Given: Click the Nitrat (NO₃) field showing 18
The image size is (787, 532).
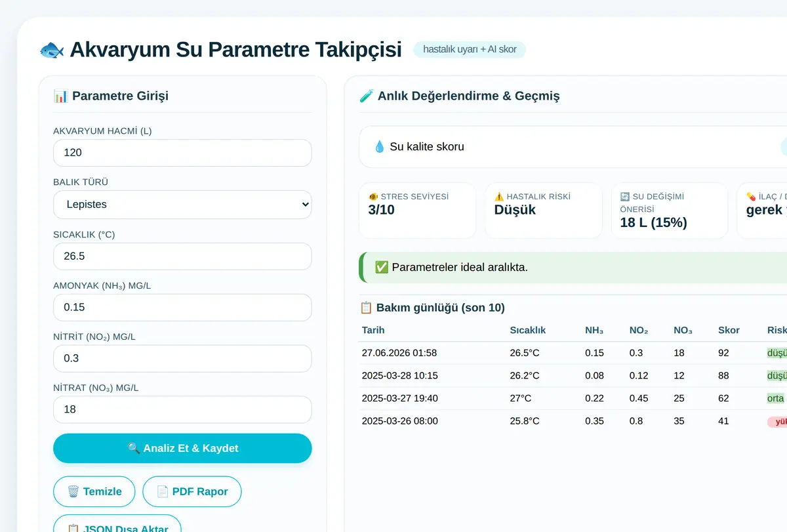Looking at the screenshot, I should tap(182, 410).
